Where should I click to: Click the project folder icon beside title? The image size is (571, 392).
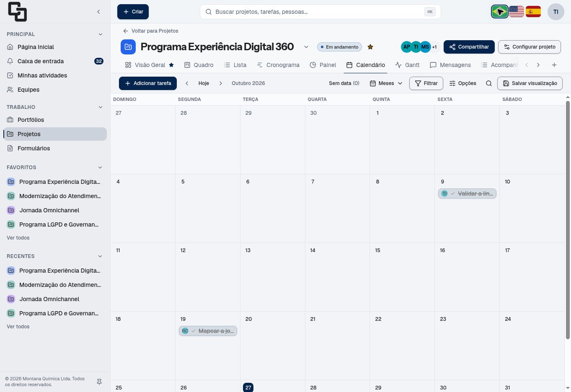tap(128, 47)
